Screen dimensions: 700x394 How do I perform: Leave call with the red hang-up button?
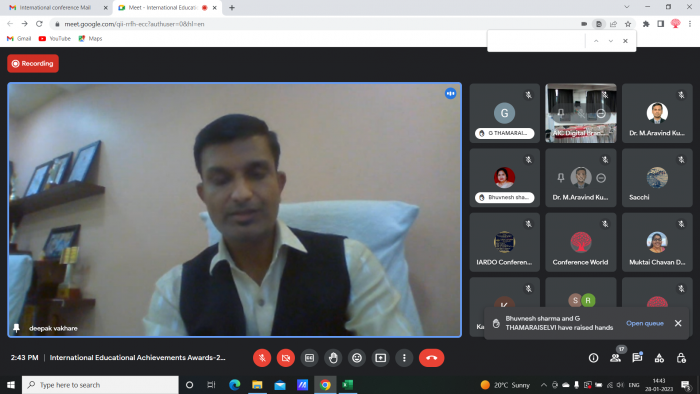(x=431, y=358)
